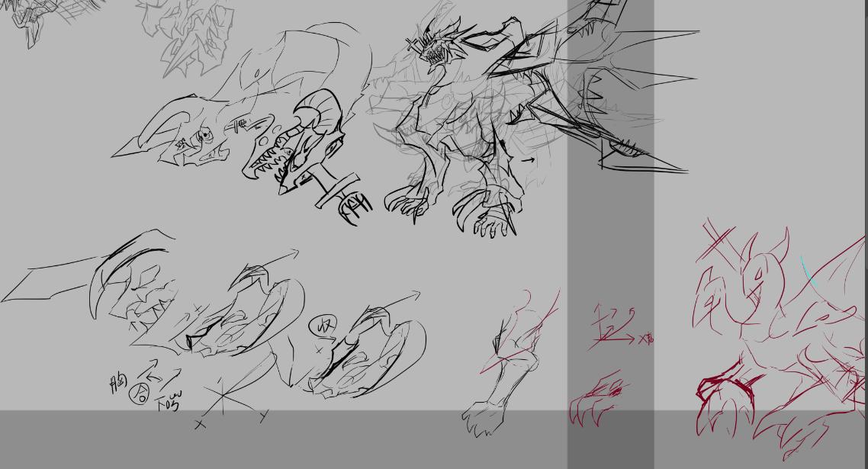
Task: Click the small arrow beside the dragon's leg
Action: coord(527,160)
